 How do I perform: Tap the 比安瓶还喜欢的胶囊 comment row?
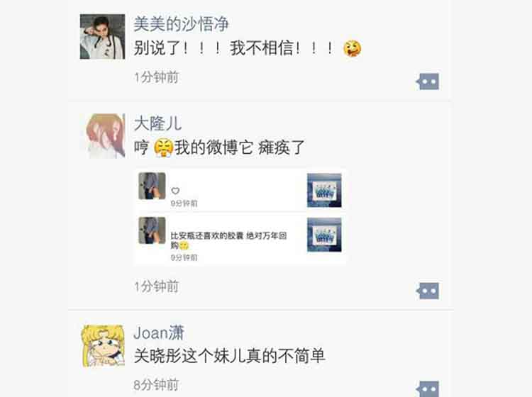[x=240, y=239]
